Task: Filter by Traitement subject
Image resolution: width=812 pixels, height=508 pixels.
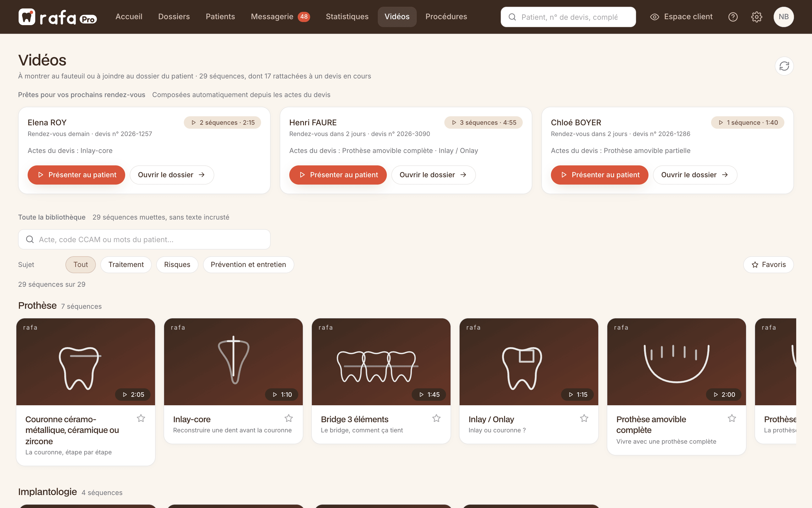Action: (x=126, y=265)
